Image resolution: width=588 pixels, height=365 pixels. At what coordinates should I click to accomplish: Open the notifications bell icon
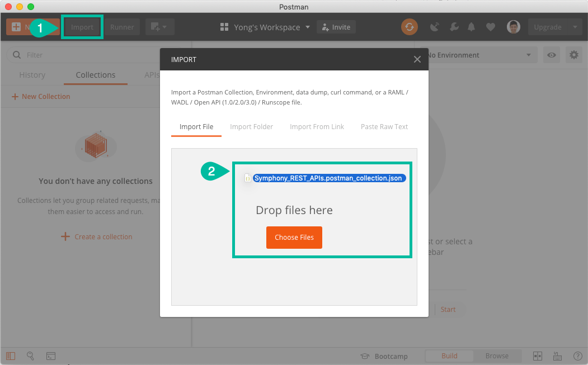472,27
